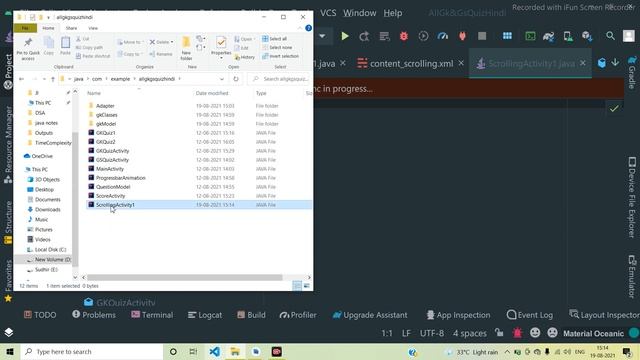Open SDK Manager cube icon
This screenshot has height=360, width=640.
point(587,36)
